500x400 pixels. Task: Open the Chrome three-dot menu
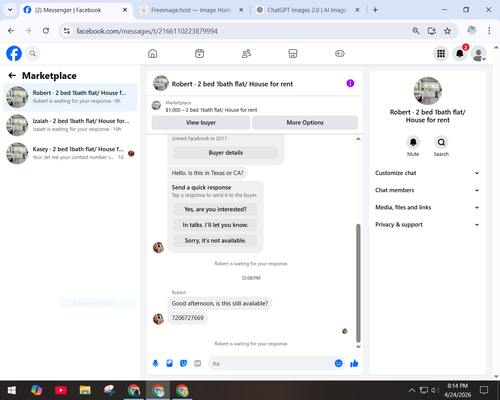489,31
